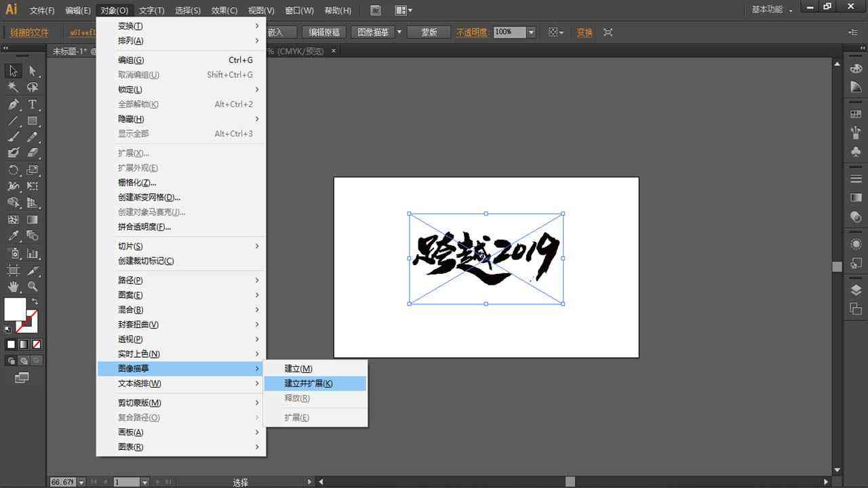868x488 pixels.
Task: Choose 建立并扩展(K) from submenu
Action: click(x=315, y=384)
